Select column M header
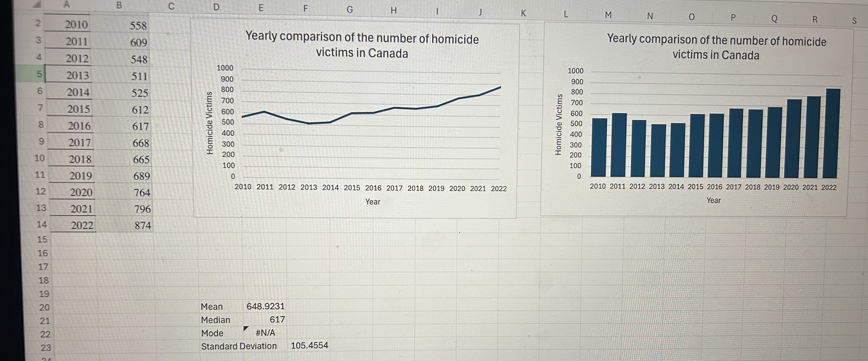The height and width of the screenshot is (361, 868). coord(608,15)
